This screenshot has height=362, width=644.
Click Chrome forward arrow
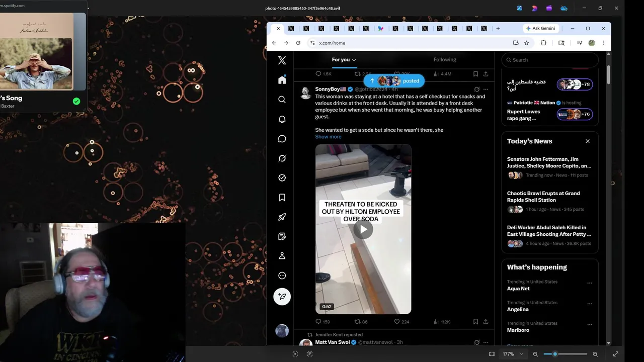[286, 43]
